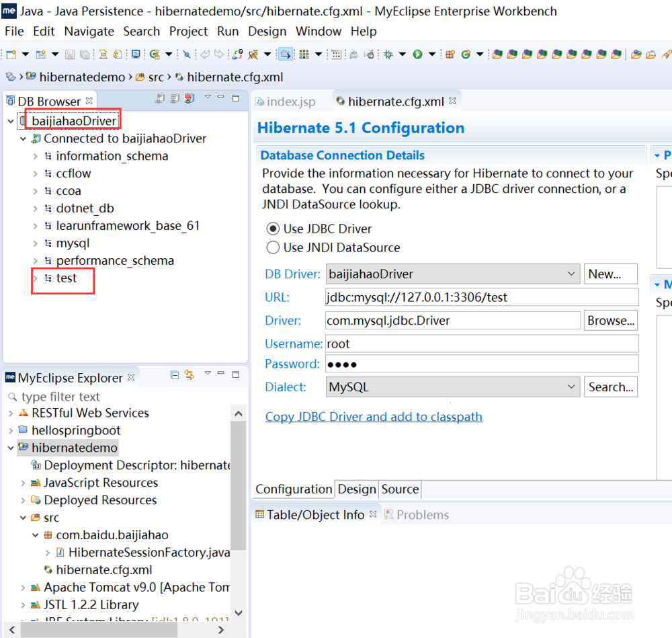Expand the ccflow schema node
Image resolution: width=672 pixels, height=638 pixels.
click(x=36, y=173)
